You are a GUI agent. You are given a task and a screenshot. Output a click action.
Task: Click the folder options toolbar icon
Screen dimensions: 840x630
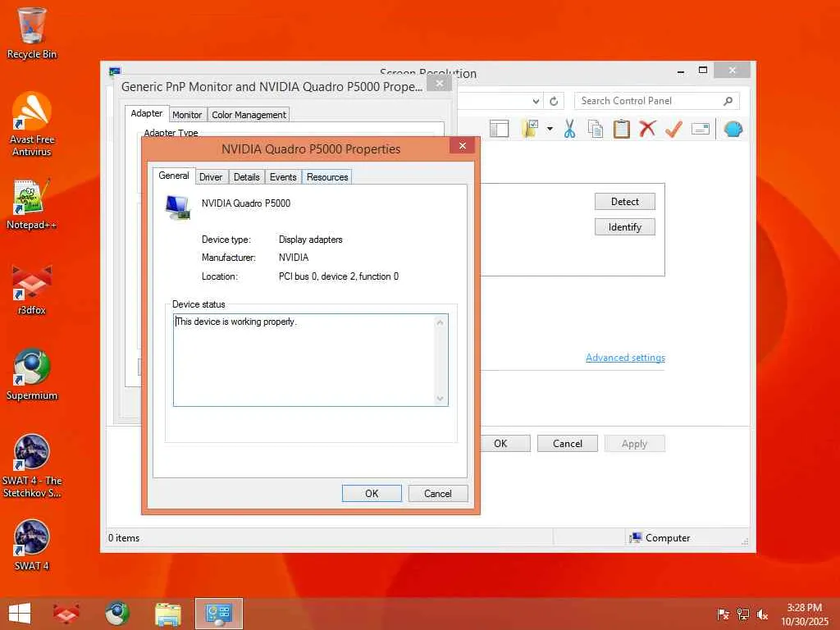tap(530, 129)
